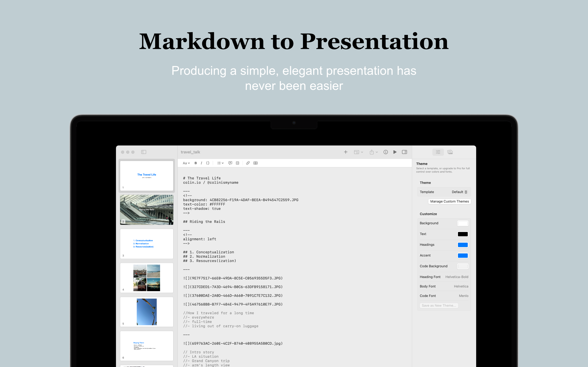The image size is (588, 367).
Task: Open the text style Aa dropdown
Action: tap(186, 163)
